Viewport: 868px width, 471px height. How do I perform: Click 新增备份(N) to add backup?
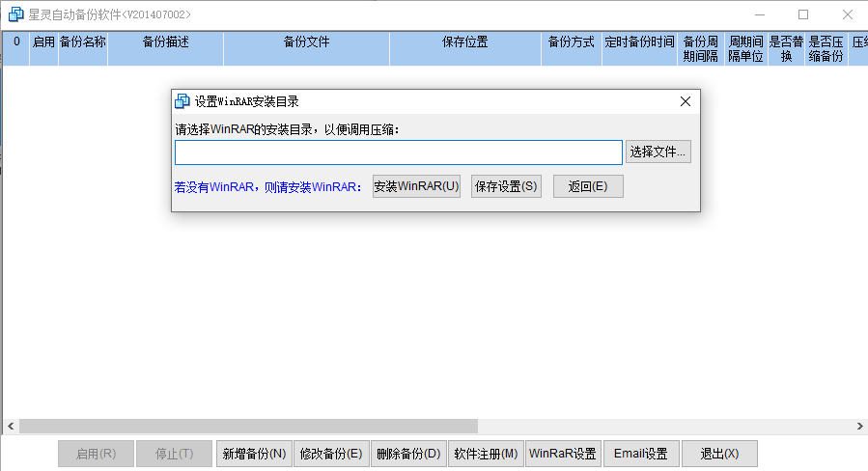point(253,454)
